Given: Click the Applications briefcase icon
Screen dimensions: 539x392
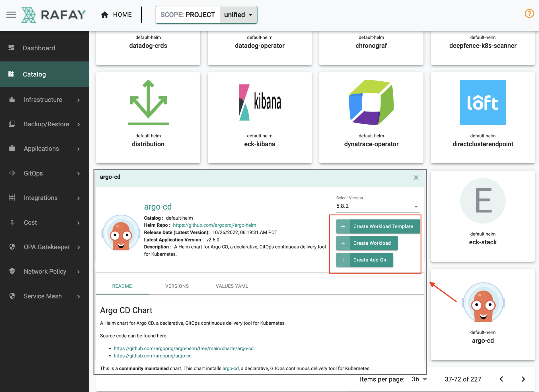Looking at the screenshot, I should (x=12, y=148).
